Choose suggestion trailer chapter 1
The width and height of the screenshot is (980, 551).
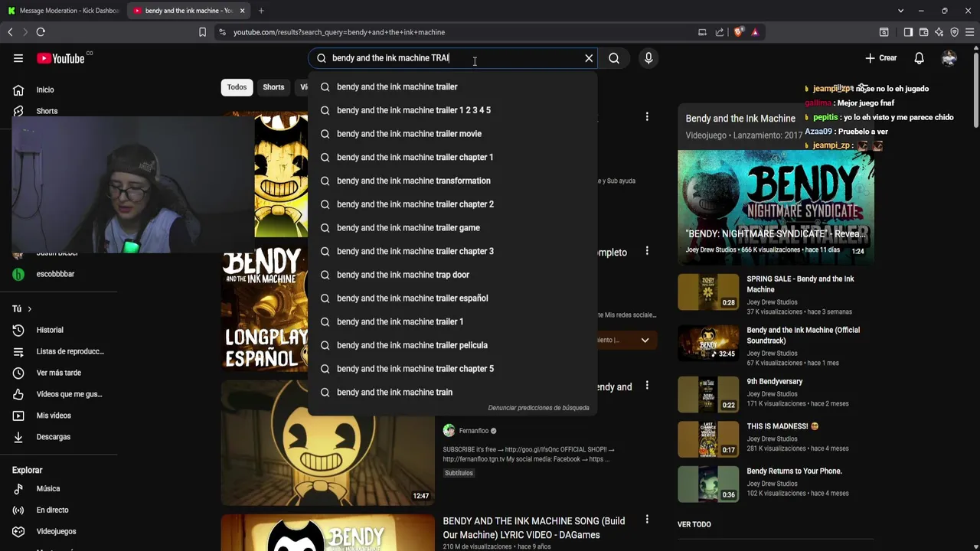pyautogui.click(x=452, y=157)
